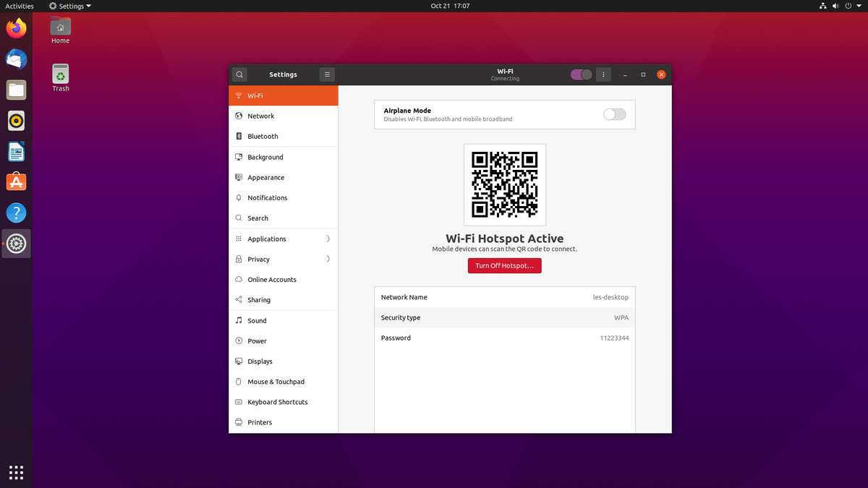
Task: Click the Airplane Mode heading text
Action: 407,111
